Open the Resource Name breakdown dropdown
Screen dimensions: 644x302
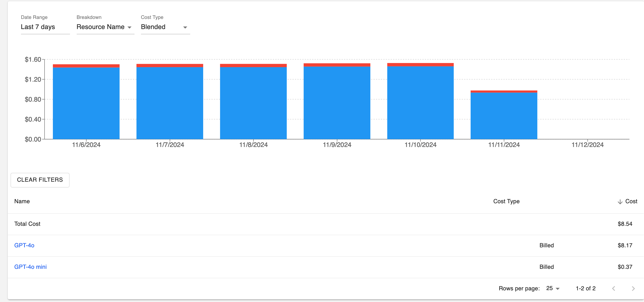[x=101, y=27]
